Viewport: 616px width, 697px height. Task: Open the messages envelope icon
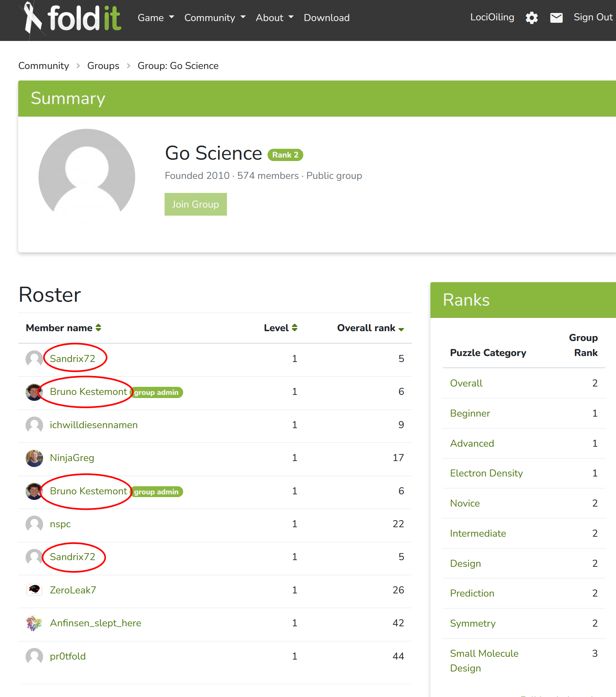(556, 18)
